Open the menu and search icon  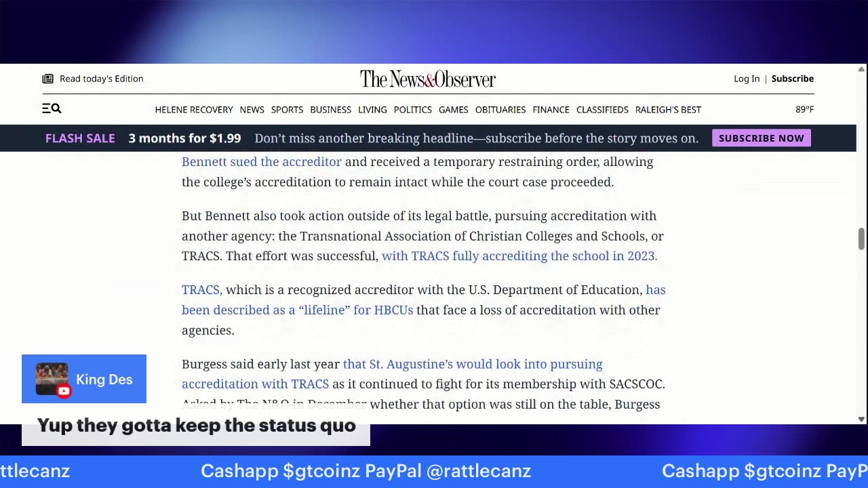click(x=52, y=108)
